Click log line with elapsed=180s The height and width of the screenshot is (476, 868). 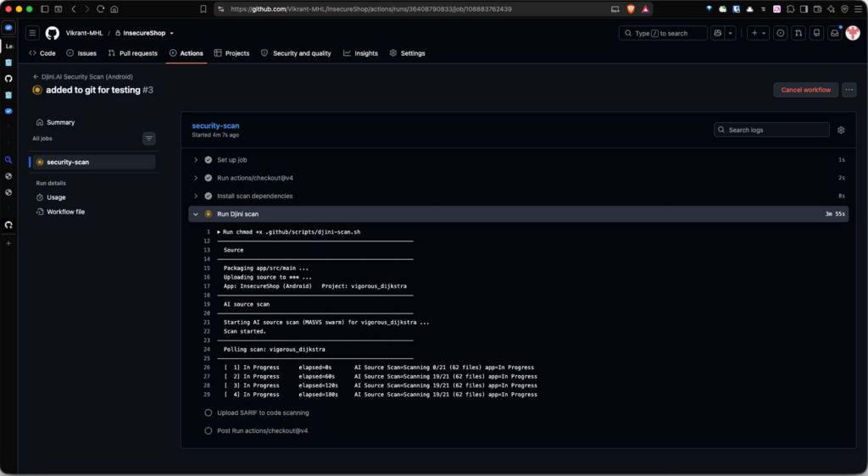pos(381,395)
